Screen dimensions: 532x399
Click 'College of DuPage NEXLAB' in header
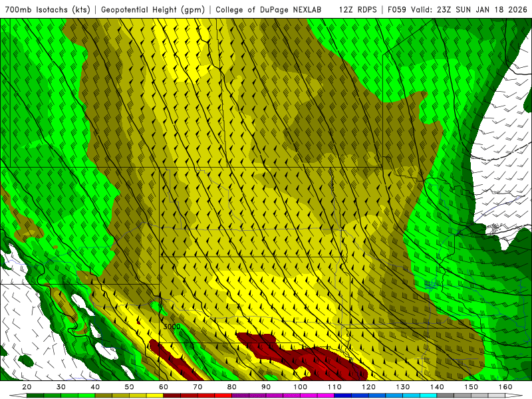click(269, 9)
